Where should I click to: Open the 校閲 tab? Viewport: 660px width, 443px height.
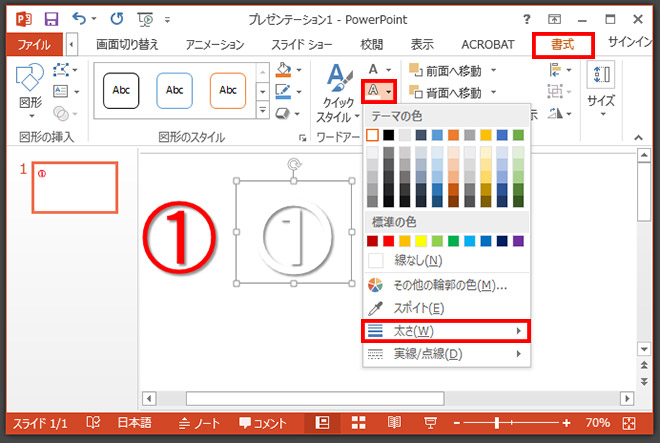tap(372, 44)
